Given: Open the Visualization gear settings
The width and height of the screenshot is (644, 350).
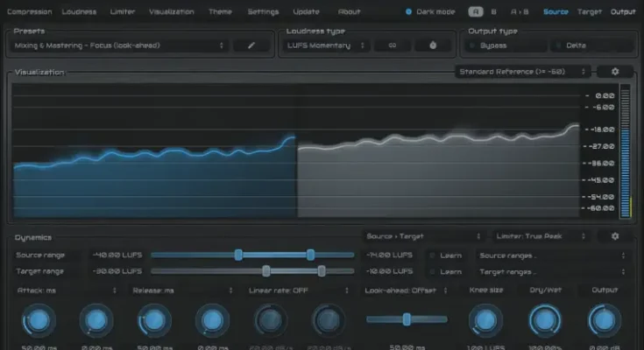Looking at the screenshot, I should point(615,72).
